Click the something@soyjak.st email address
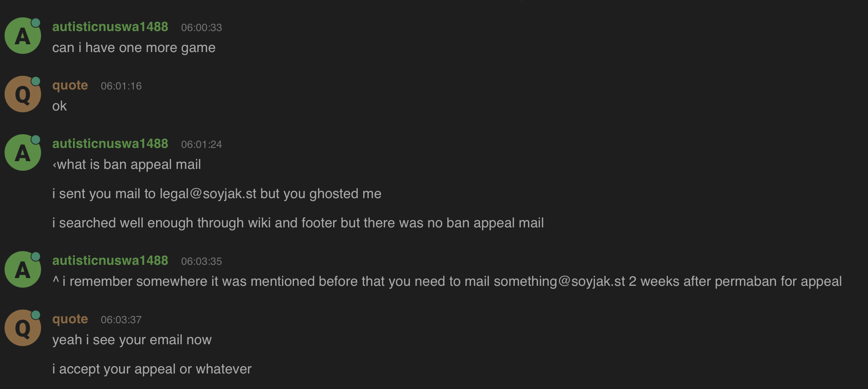 pos(559,282)
